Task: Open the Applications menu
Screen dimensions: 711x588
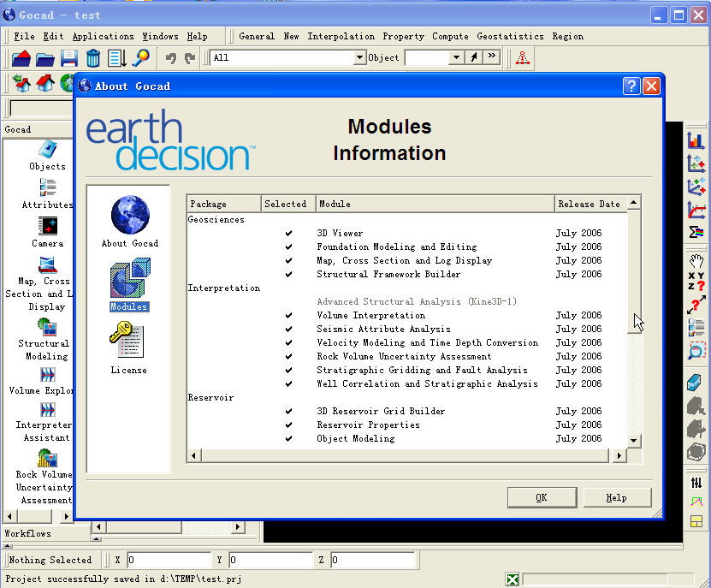Action: (x=103, y=36)
